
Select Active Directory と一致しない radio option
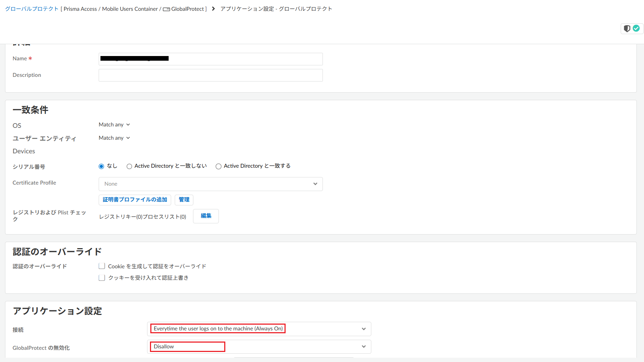click(129, 166)
